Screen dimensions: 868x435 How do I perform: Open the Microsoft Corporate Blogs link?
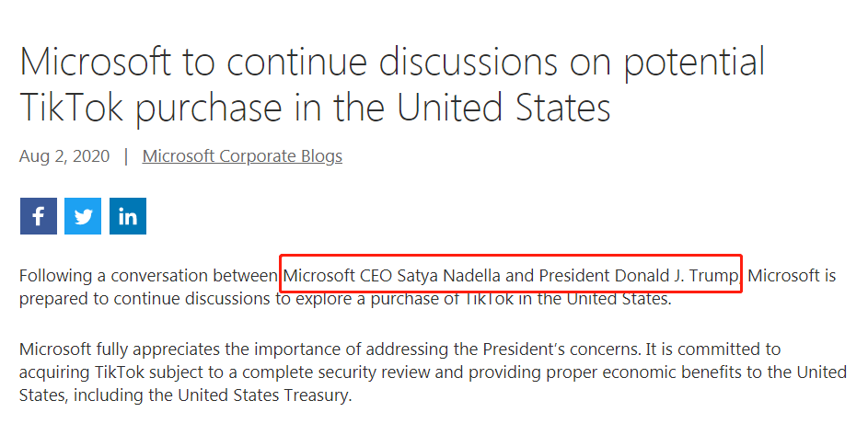click(x=242, y=156)
